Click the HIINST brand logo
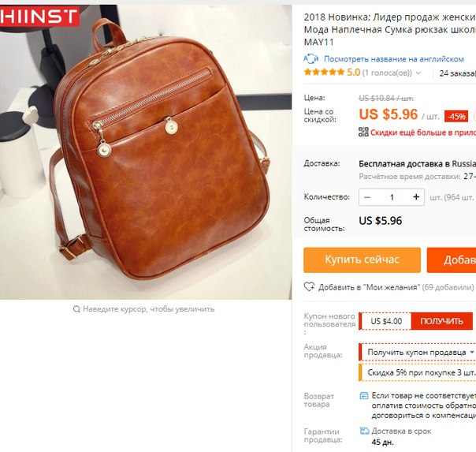 pyautogui.click(x=39, y=16)
